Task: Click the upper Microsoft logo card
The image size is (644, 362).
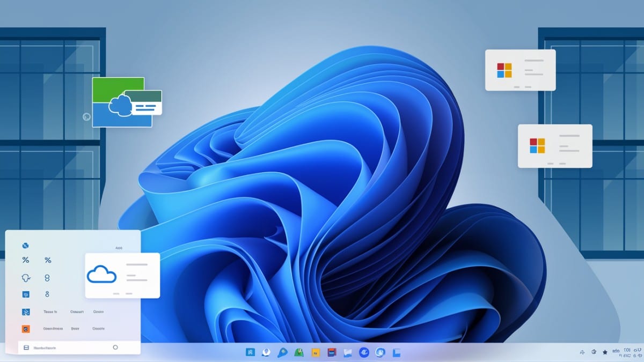Action: tap(520, 70)
